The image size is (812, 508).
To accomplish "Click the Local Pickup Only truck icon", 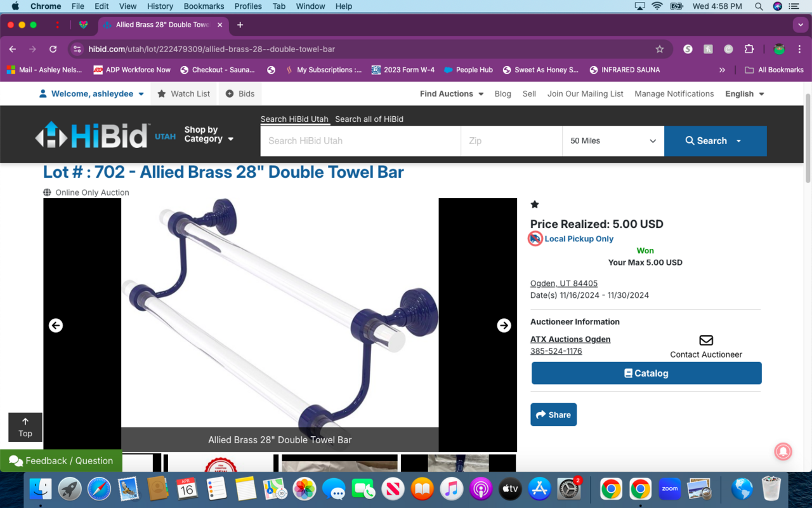I will coord(535,238).
